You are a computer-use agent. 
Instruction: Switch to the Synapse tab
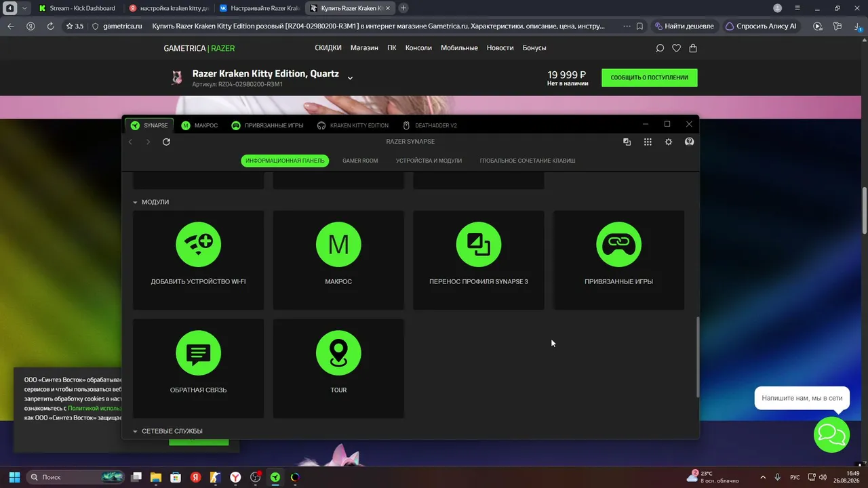(149, 125)
